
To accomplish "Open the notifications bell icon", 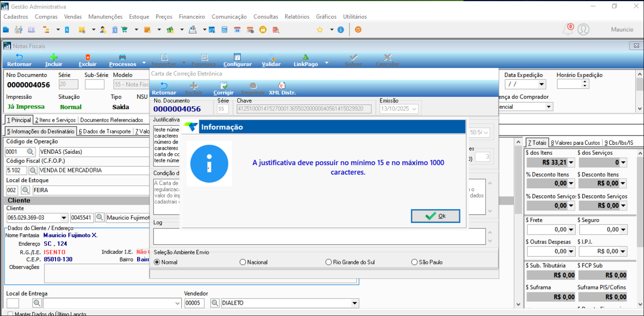I will (x=568, y=29).
